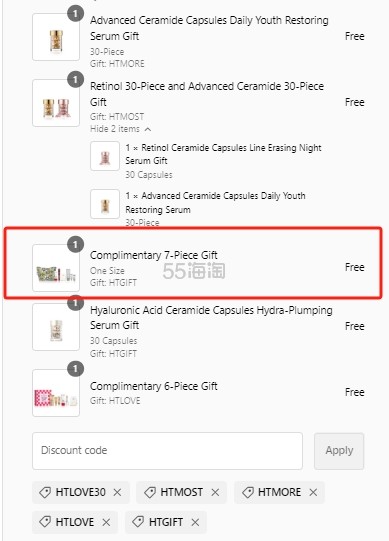Click the HTMORE discount tag chip

point(279,492)
